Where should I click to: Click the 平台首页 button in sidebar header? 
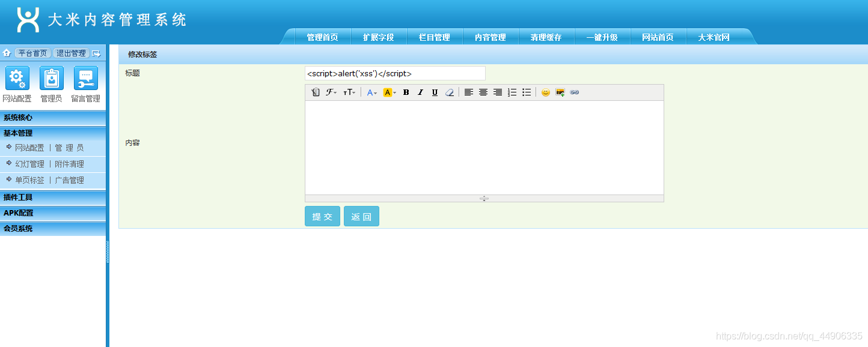point(32,53)
